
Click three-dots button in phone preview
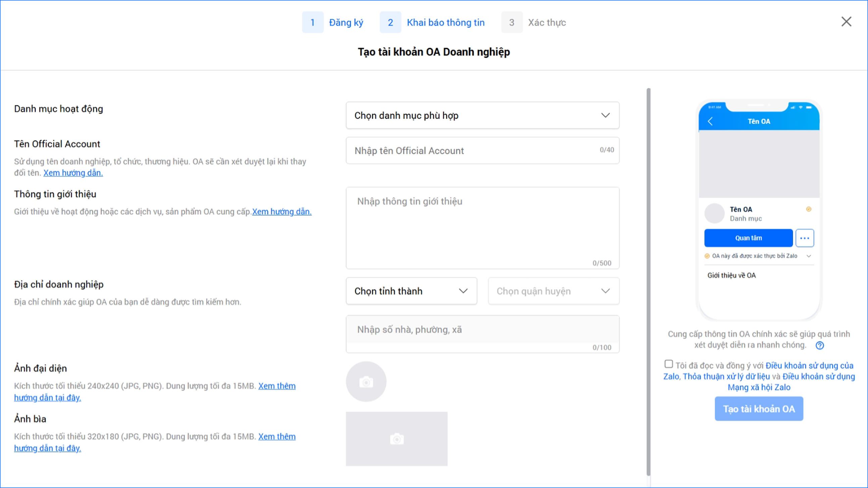tap(804, 238)
